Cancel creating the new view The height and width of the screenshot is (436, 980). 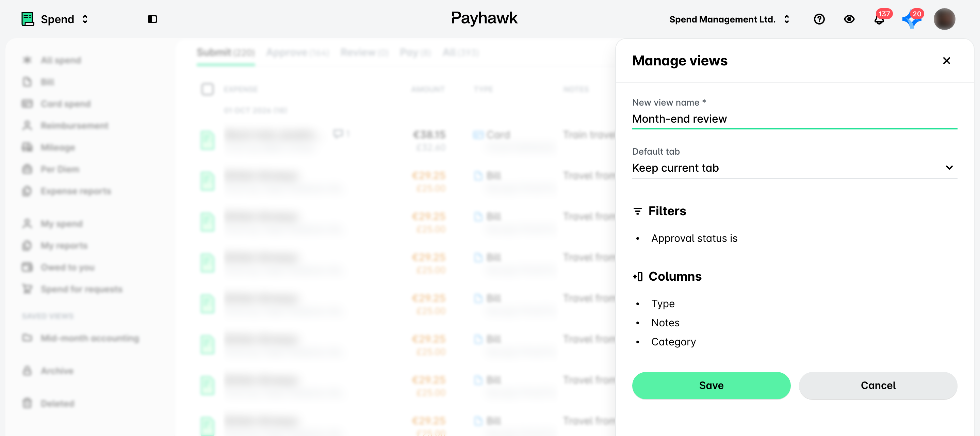pos(878,385)
